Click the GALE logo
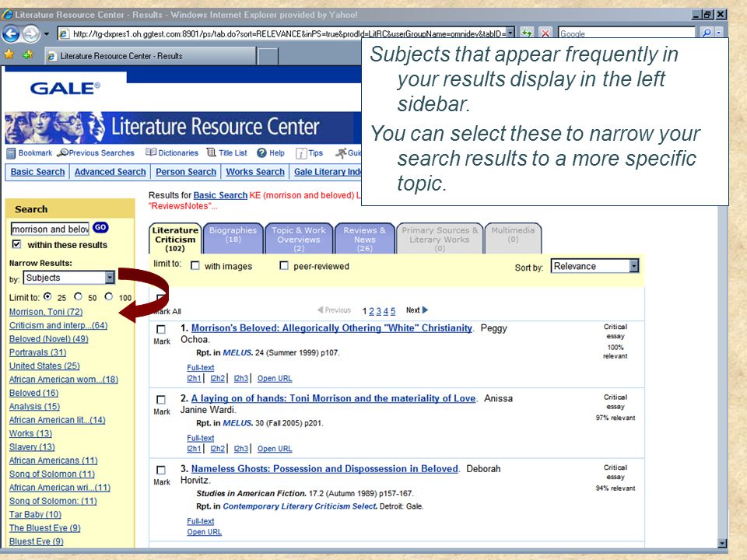Screen dimensions: 747x560 click(65, 88)
